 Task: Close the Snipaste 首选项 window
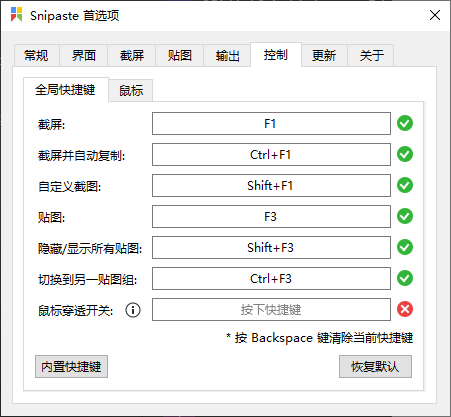(x=435, y=15)
